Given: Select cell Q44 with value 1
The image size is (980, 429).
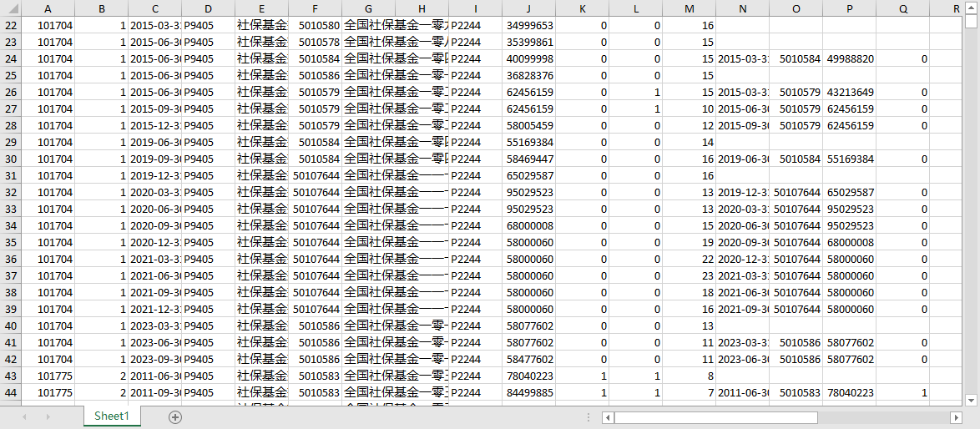Looking at the screenshot, I should (x=902, y=393).
